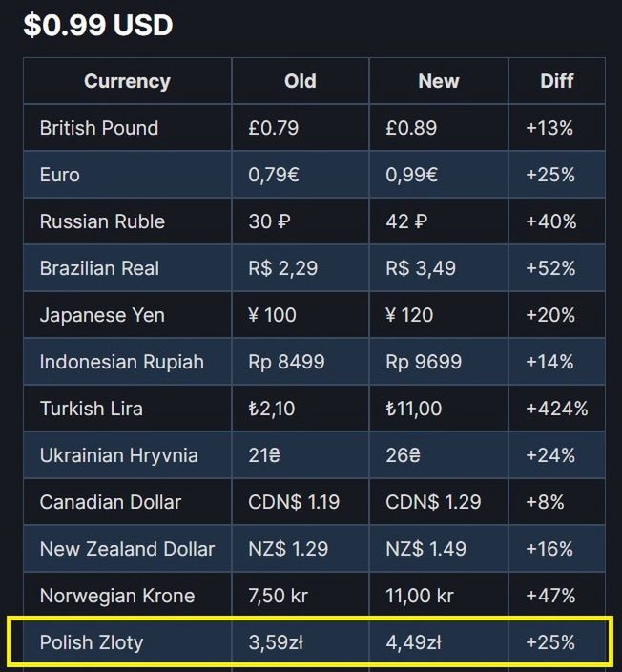Click the Diff column header
Image resolution: width=622 pixels, height=672 pixels.
point(556,81)
